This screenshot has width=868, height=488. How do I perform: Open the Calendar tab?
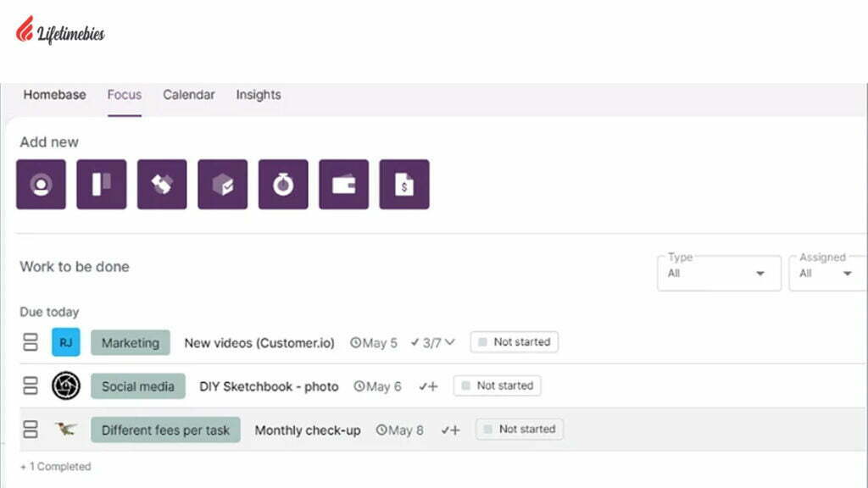(x=189, y=95)
